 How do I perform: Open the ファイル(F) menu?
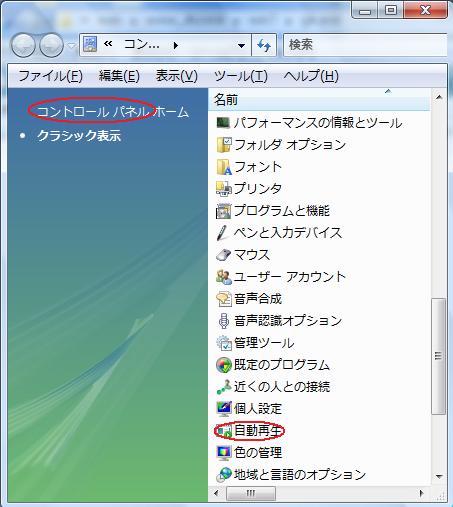coord(50,76)
